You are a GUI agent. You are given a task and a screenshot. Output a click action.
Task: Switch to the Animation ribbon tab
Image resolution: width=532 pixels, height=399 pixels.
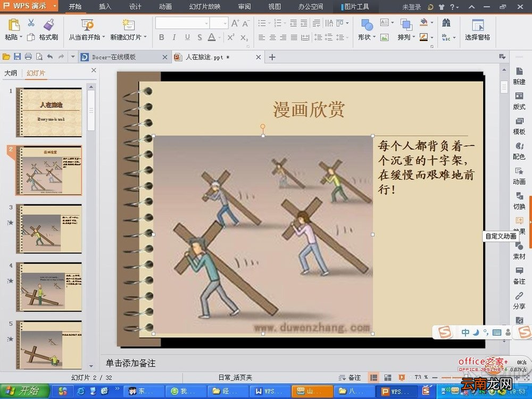165,6
